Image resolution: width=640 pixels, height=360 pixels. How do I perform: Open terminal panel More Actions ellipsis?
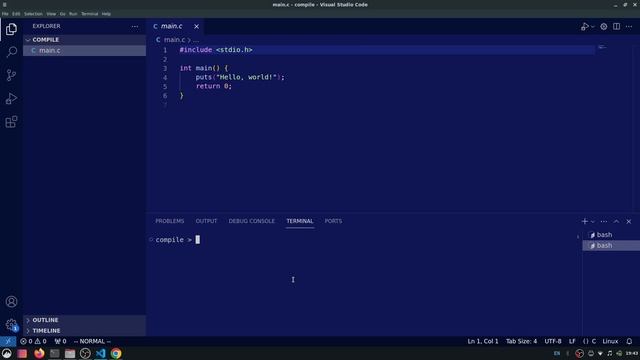pos(604,221)
